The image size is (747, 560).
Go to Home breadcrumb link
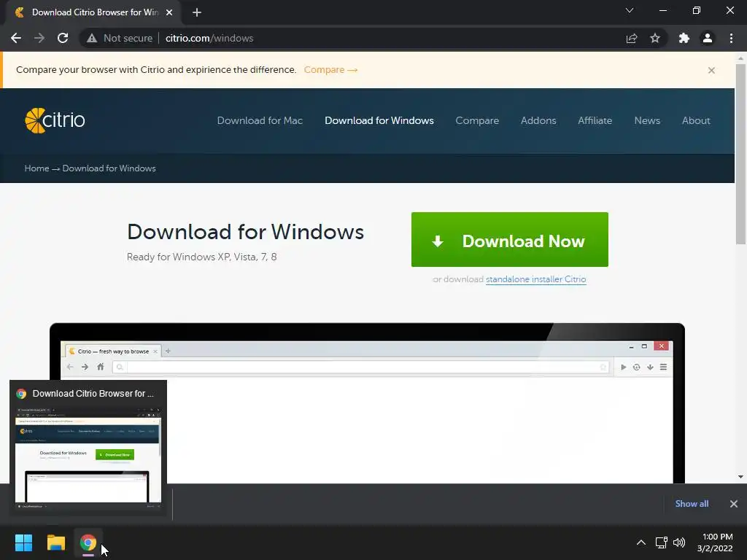36,168
